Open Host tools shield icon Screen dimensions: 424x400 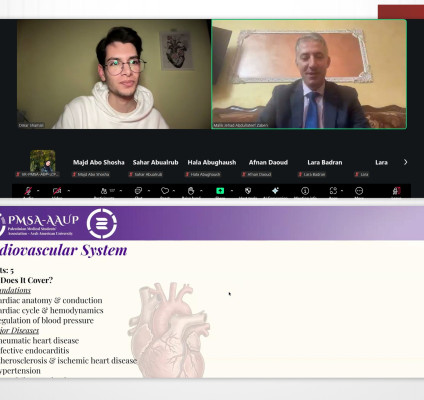(248, 191)
